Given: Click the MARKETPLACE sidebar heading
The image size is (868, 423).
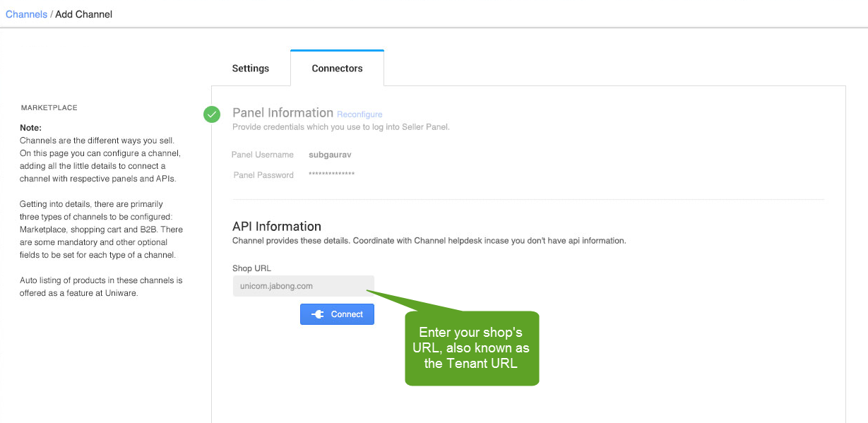Looking at the screenshot, I should point(49,108).
